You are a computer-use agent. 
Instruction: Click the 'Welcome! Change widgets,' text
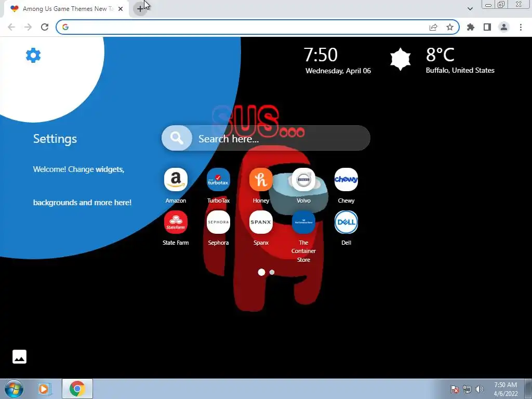[79, 169]
